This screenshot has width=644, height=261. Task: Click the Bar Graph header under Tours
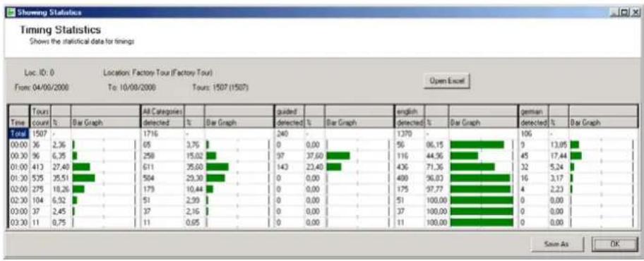tap(105, 122)
